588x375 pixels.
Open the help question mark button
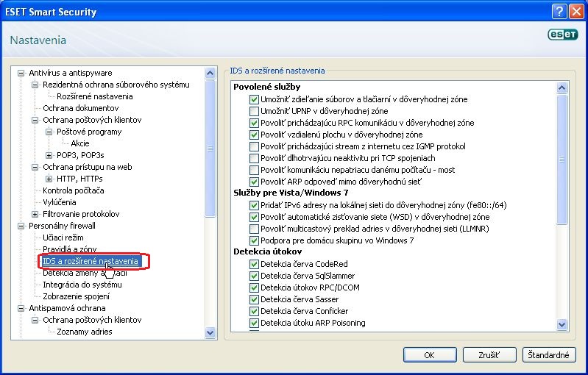tap(559, 12)
